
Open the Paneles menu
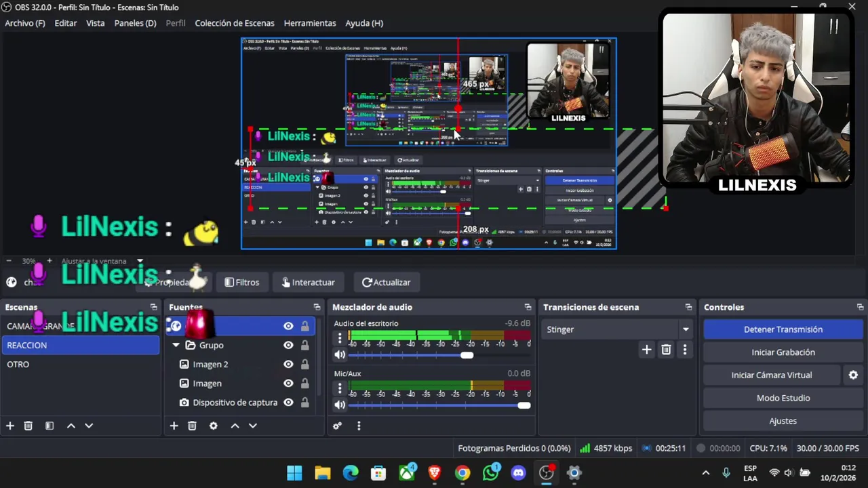point(135,23)
